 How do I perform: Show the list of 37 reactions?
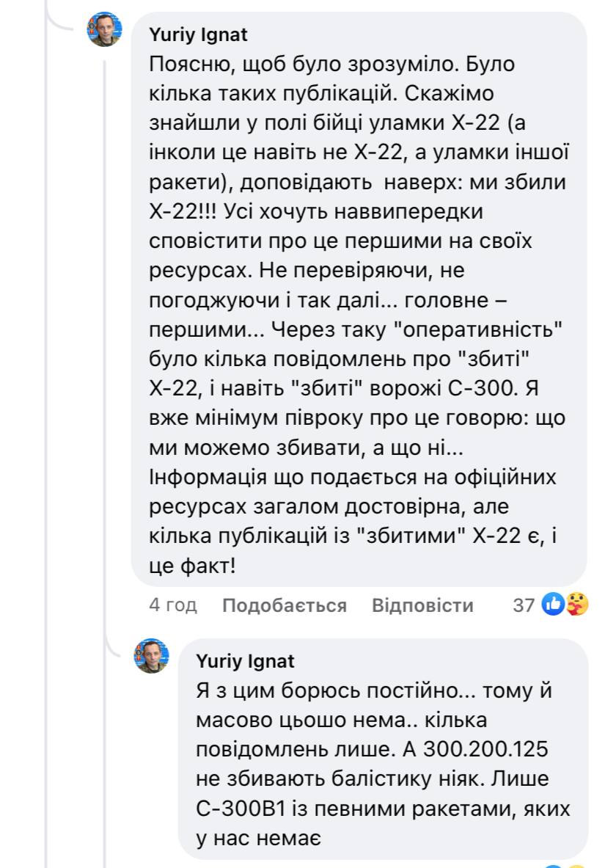pyautogui.click(x=524, y=605)
